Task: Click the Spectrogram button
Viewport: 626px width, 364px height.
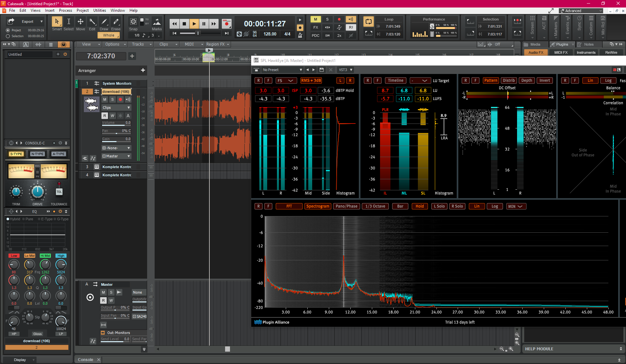Action: [x=318, y=206]
